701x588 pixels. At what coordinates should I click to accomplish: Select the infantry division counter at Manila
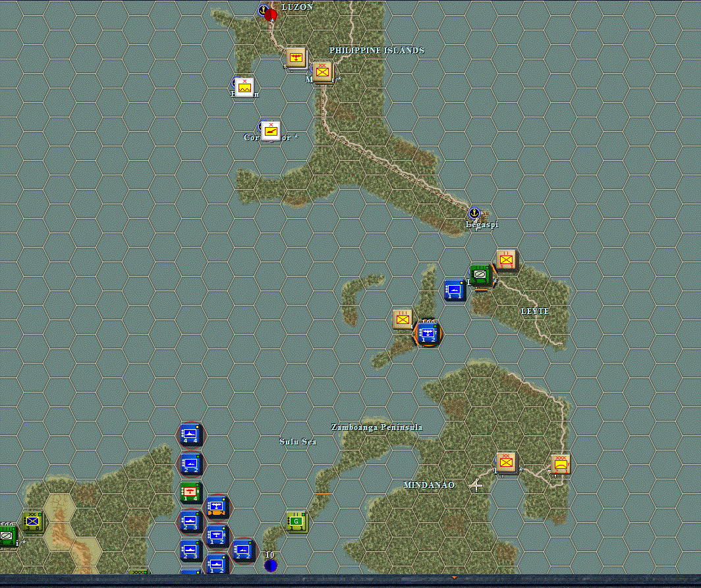322,72
